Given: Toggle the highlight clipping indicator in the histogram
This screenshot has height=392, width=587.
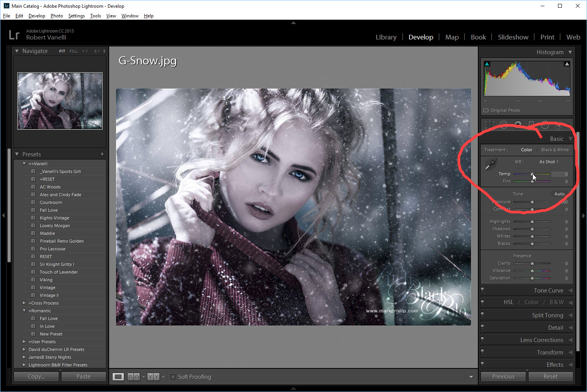Looking at the screenshot, I should (566, 64).
